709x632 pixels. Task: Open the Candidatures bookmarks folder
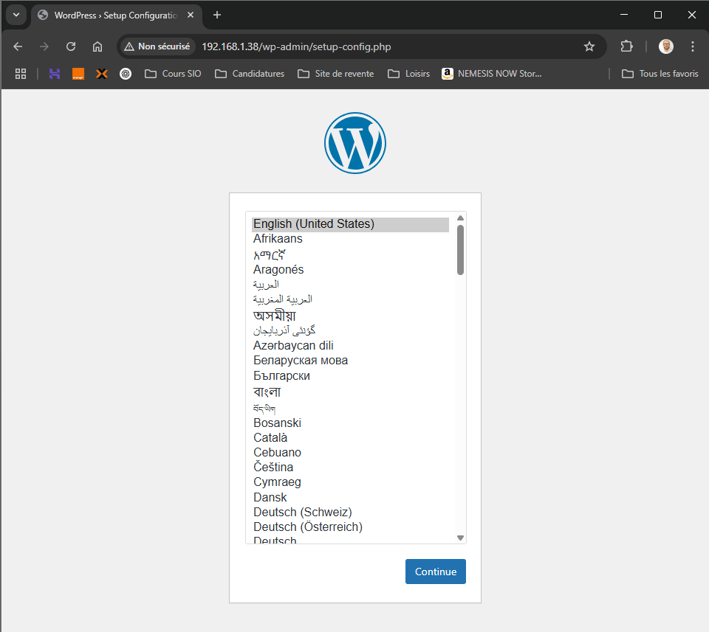249,74
